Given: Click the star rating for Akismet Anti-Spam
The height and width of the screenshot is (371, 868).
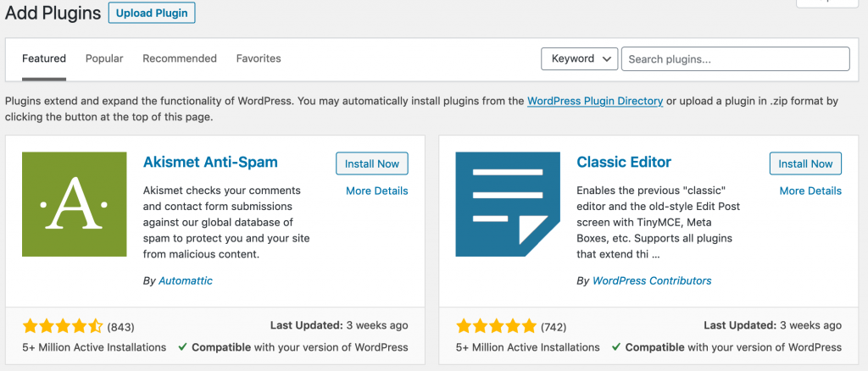Looking at the screenshot, I should pyautogui.click(x=63, y=326).
